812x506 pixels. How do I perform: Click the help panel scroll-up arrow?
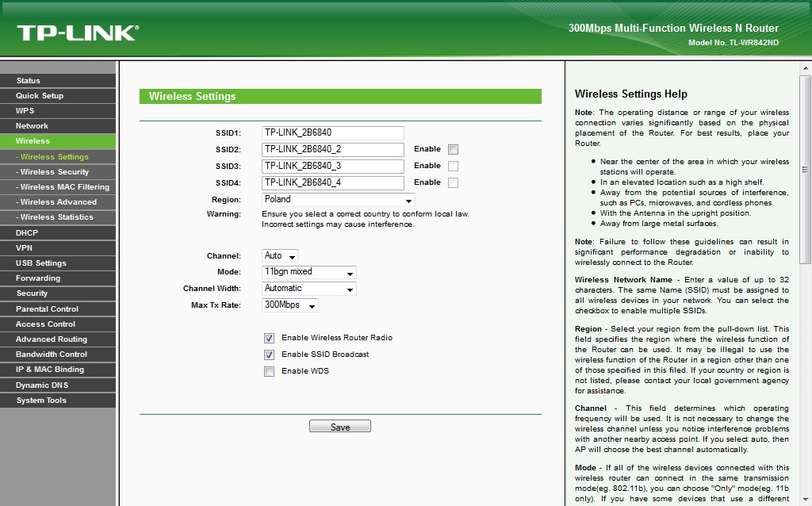tap(806, 68)
